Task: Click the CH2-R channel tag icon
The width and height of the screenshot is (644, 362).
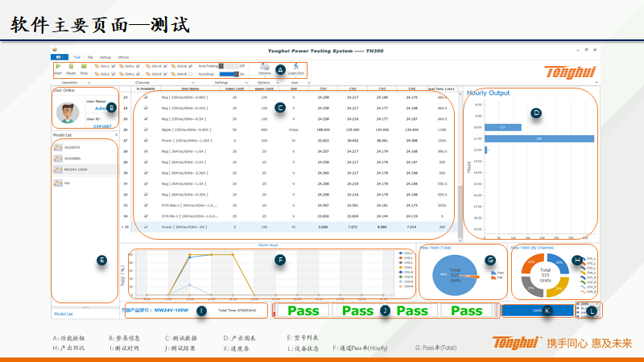Action: [148, 74]
